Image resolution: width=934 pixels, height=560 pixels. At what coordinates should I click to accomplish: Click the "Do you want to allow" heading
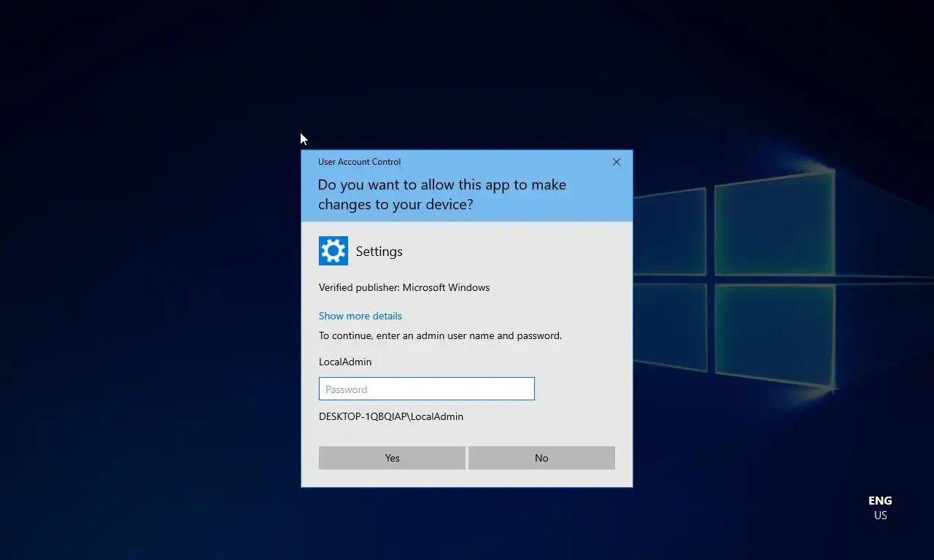pyautogui.click(x=442, y=195)
